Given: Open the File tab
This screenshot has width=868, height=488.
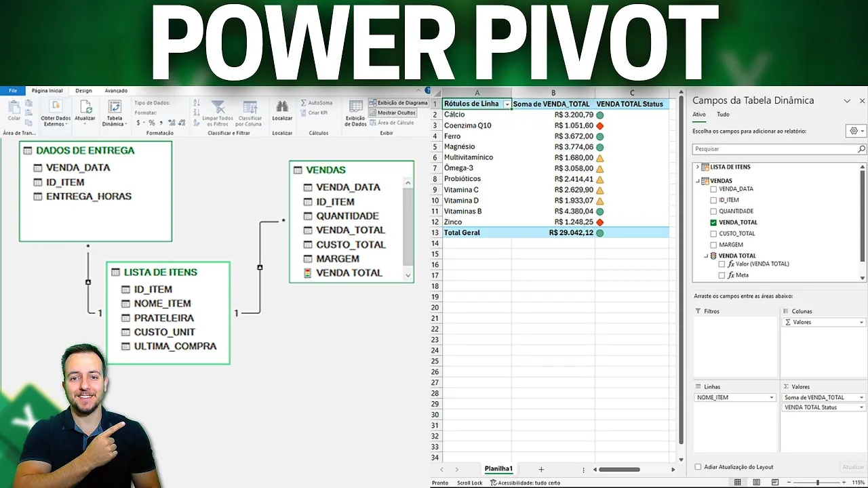Looking at the screenshot, I should [12, 90].
